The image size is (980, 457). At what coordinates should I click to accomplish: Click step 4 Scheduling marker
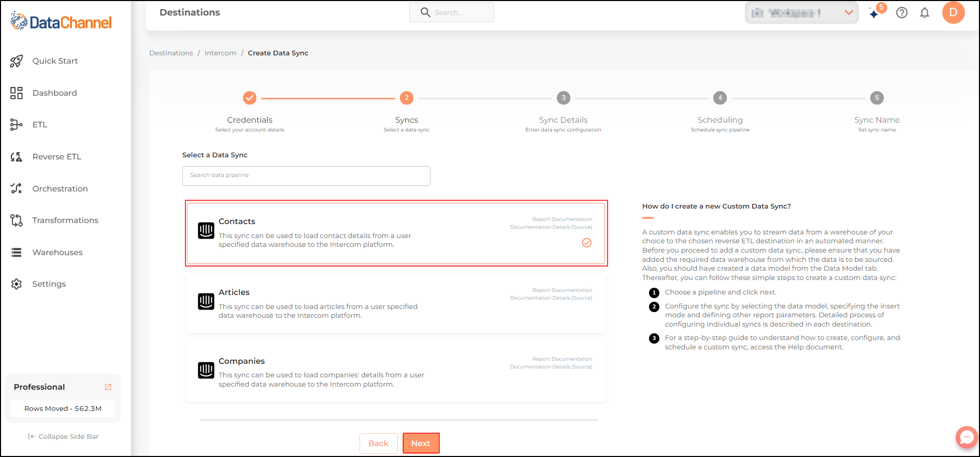click(720, 98)
